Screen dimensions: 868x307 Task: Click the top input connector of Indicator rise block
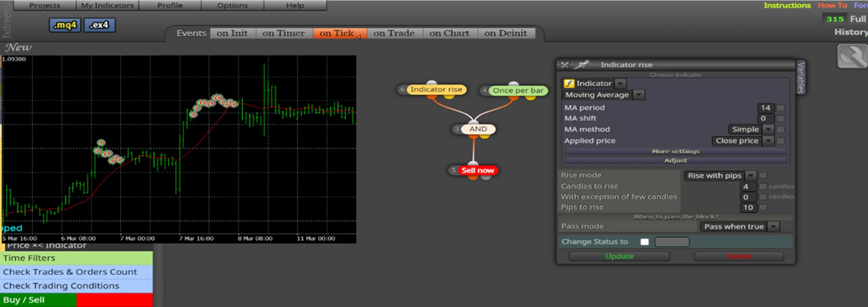(432, 82)
